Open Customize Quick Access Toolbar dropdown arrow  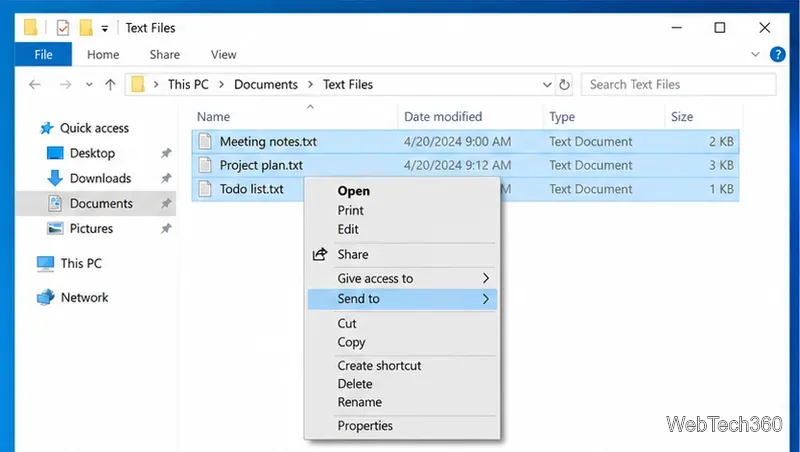pos(105,29)
